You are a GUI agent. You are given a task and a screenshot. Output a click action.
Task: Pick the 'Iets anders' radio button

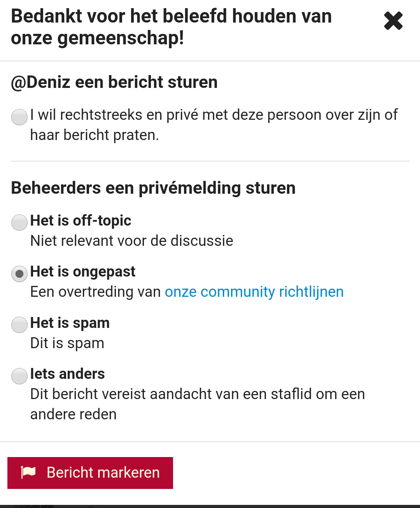(x=19, y=376)
